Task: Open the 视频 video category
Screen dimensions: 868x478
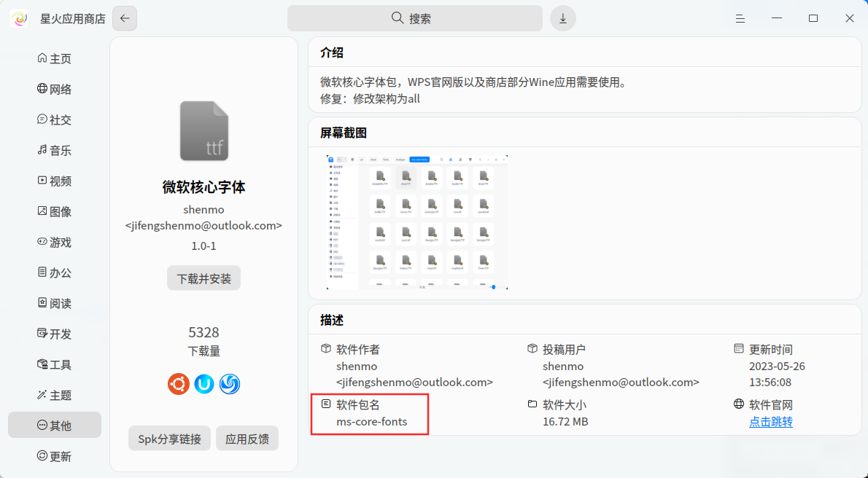Action: pos(54,181)
